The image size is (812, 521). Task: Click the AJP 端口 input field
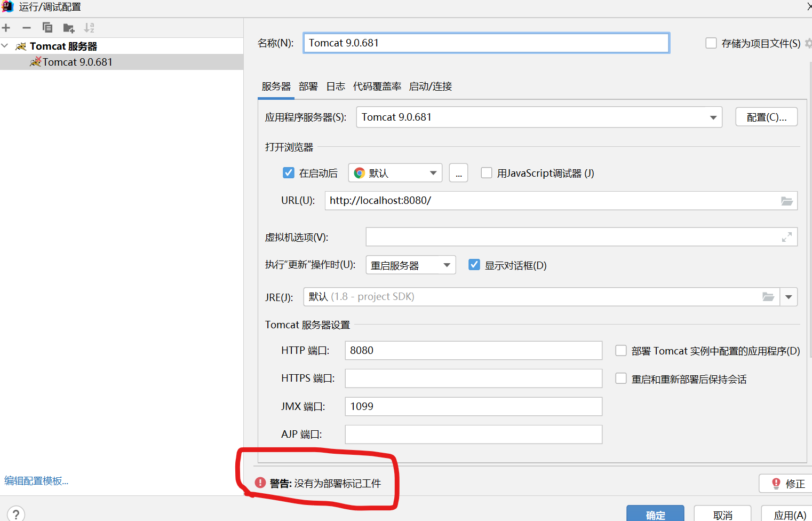click(474, 435)
